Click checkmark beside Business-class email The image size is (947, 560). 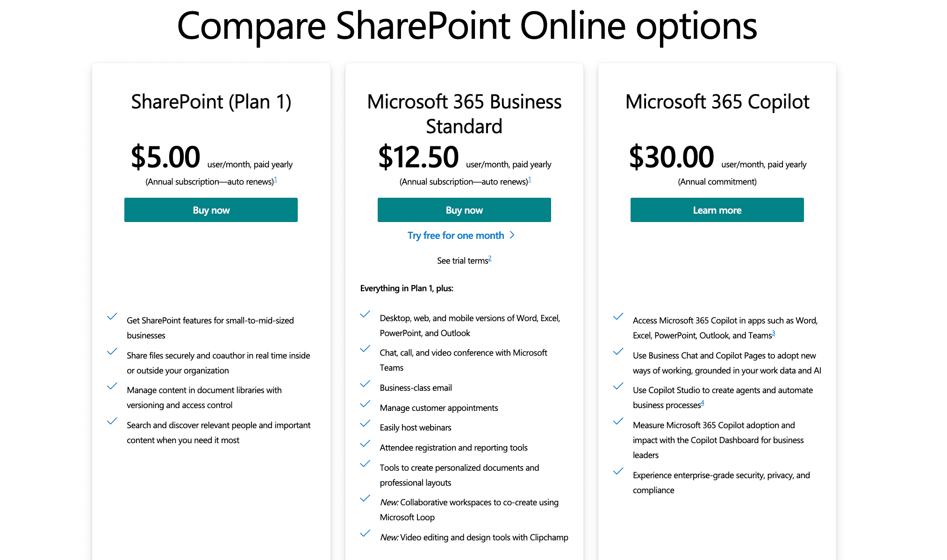tap(365, 384)
